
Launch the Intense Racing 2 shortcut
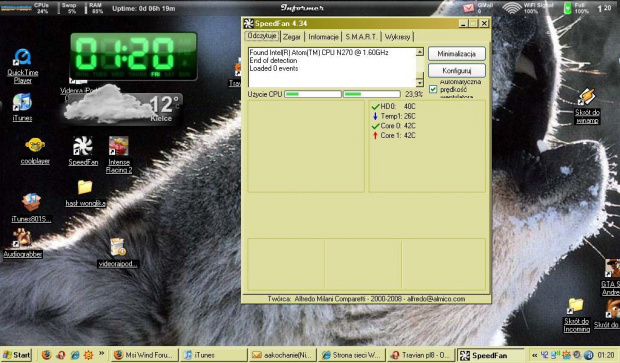119,155
